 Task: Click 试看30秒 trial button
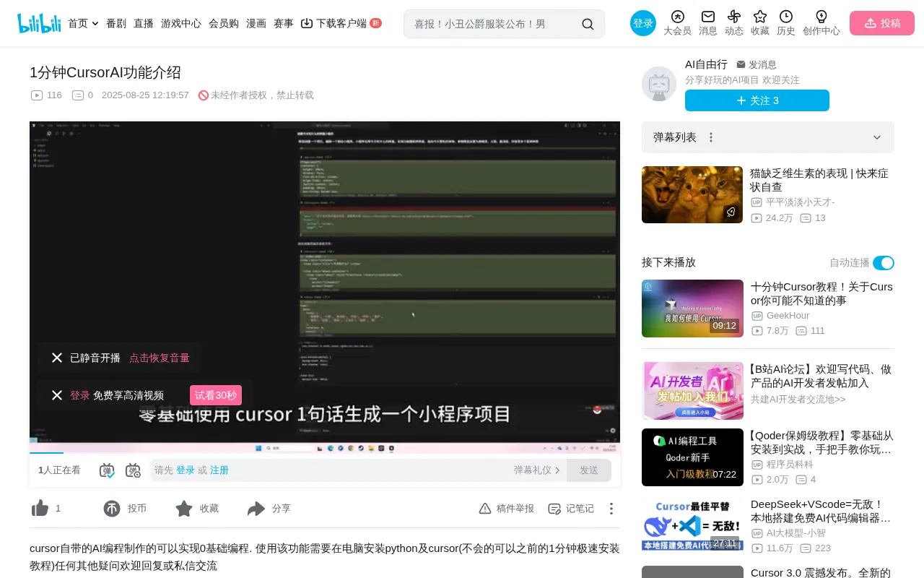click(x=216, y=395)
